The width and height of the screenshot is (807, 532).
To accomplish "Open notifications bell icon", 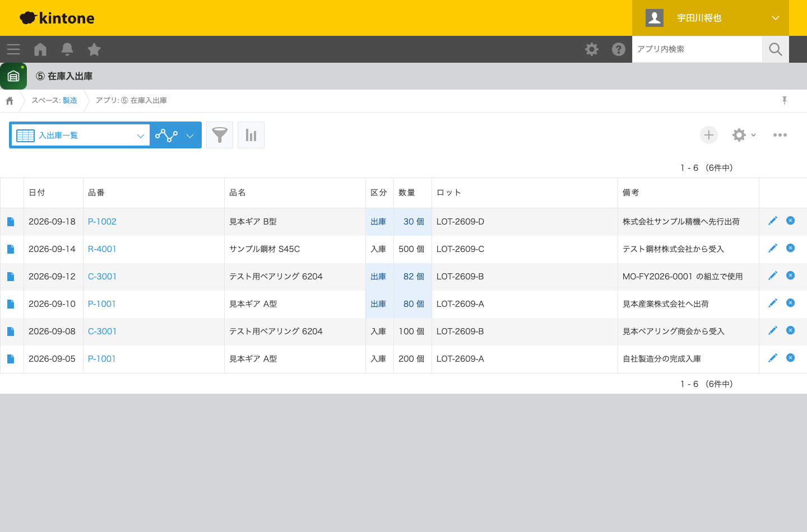I will (67, 49).
